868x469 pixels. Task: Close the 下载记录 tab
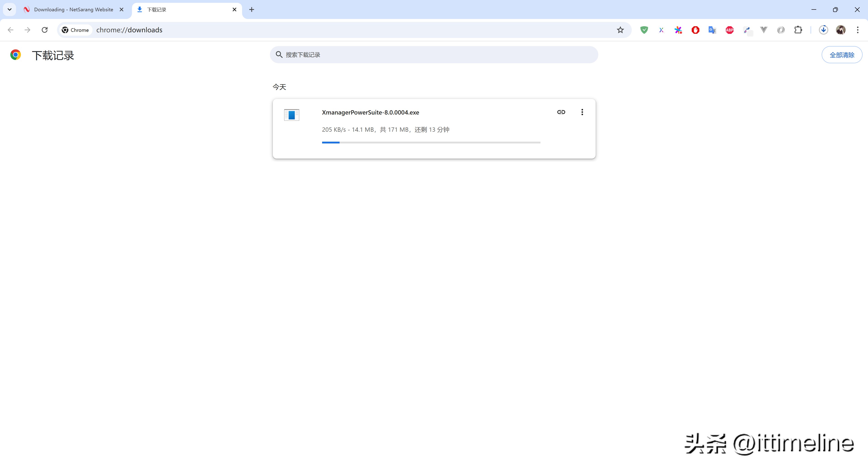click(x=235, y=9)
